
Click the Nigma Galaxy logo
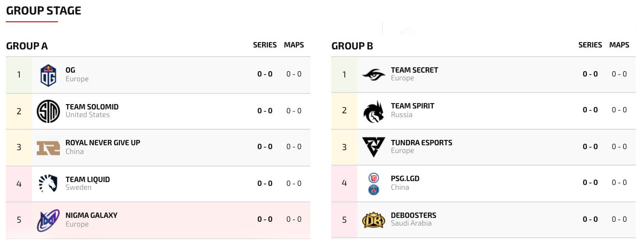(x=48, y=220)
